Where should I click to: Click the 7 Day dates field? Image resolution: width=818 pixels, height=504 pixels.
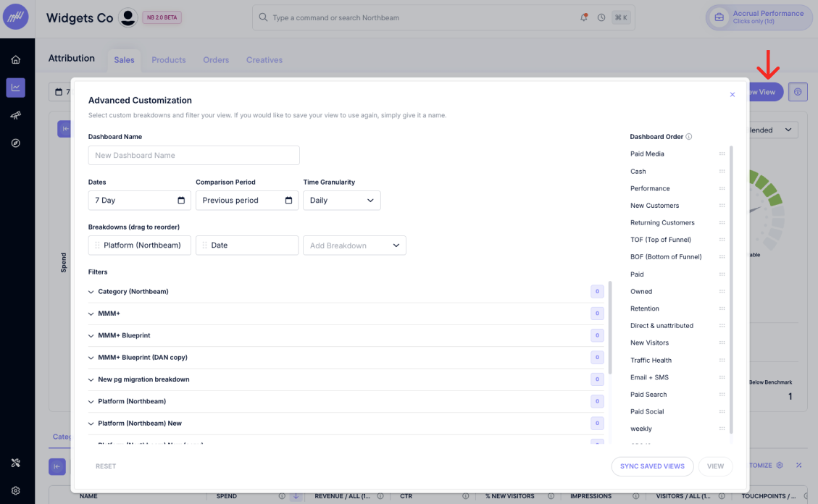coord(139,200)
